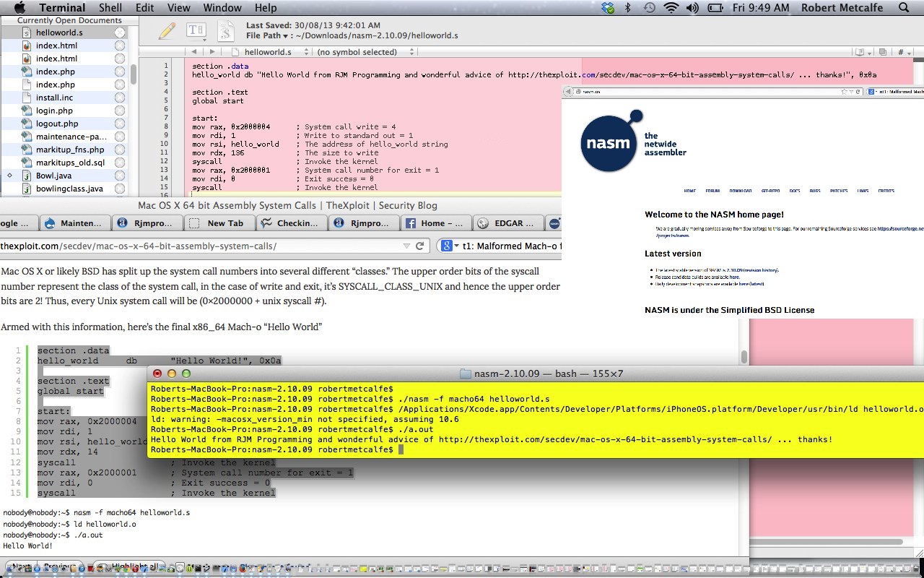Reload the nasm.us page
Screen dimensions: 924x578
[858, 92]
